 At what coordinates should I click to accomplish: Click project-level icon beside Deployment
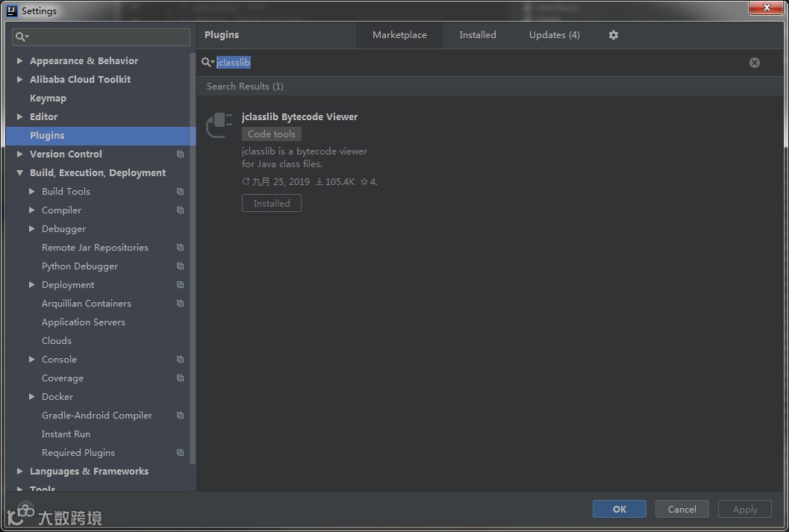180,284
